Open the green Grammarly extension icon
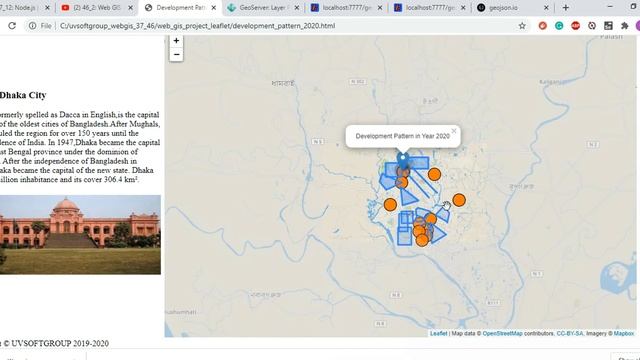Screen dimensions: 640x360 click(559, 26)
